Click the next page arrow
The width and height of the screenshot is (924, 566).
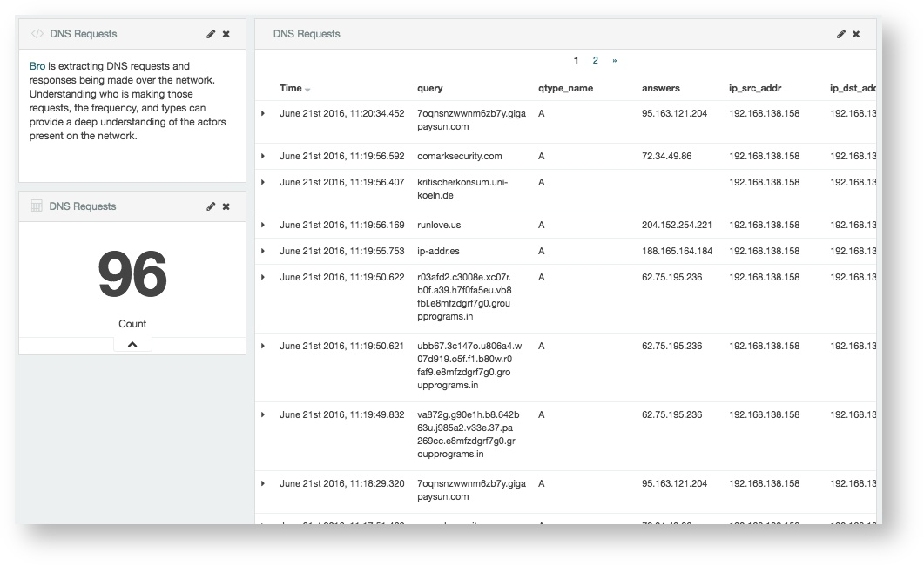click(616, 60)
